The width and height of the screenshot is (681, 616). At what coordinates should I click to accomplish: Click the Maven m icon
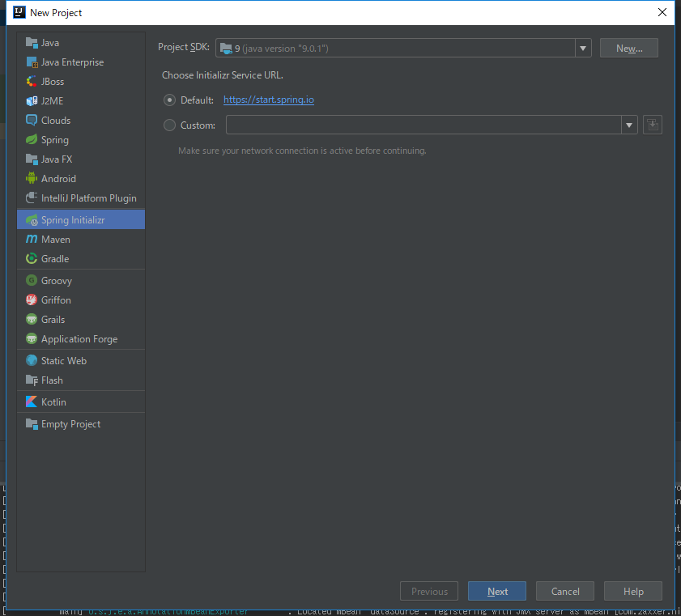click(x=32, y=239)
